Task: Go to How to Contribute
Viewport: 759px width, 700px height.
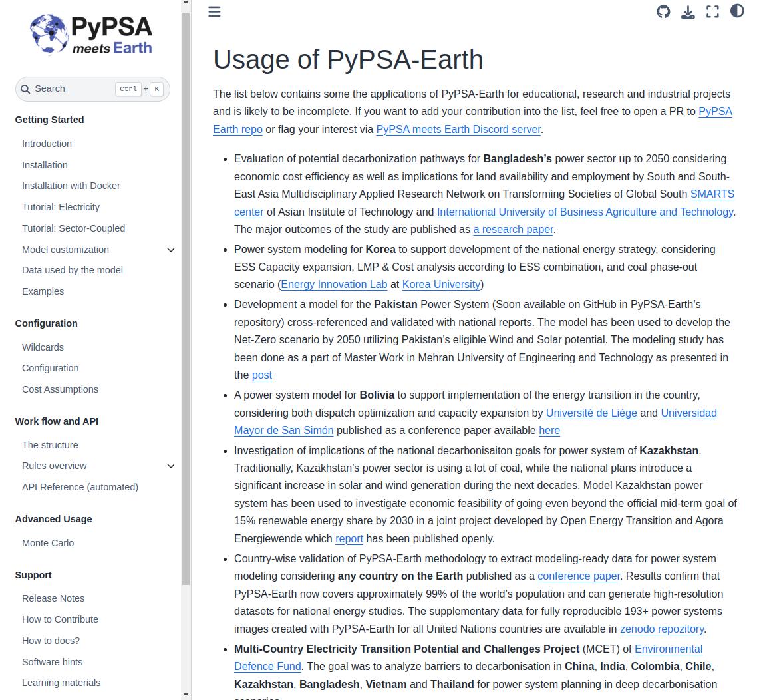Action: click(60, 619)
